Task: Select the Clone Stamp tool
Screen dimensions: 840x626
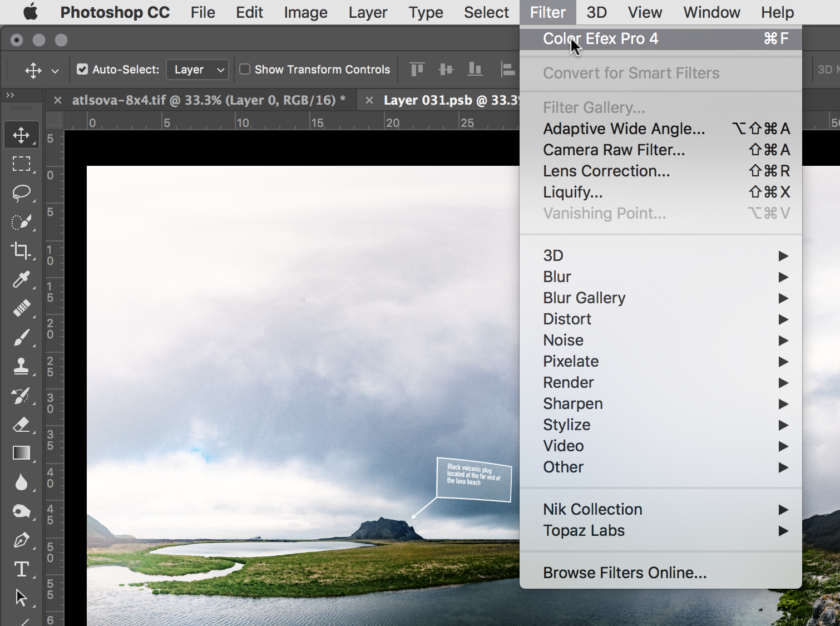Action: (x=21, y=366)
